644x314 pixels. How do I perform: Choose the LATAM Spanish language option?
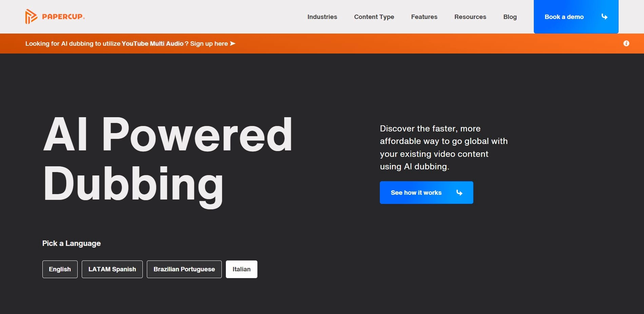[112, 269]
